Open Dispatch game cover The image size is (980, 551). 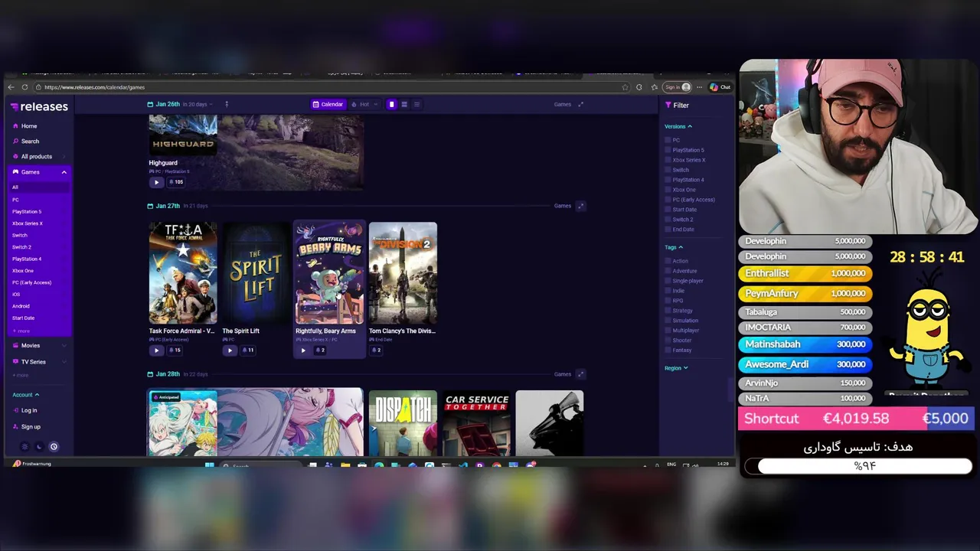(403, 423)
